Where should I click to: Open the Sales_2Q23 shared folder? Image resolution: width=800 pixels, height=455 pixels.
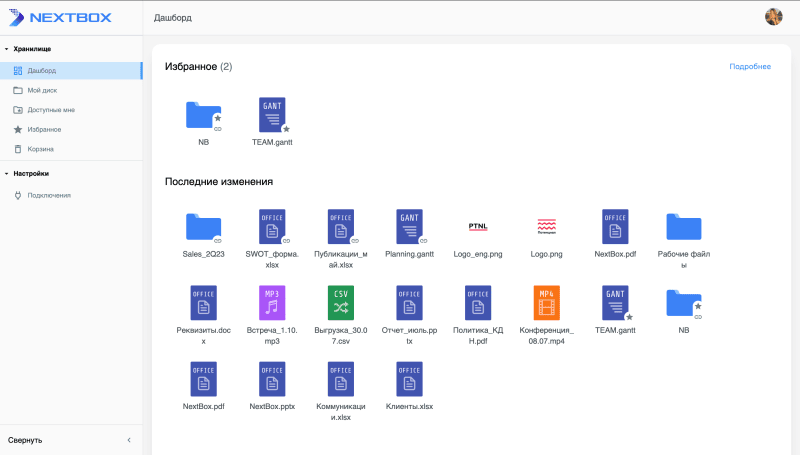click(203, 227)
